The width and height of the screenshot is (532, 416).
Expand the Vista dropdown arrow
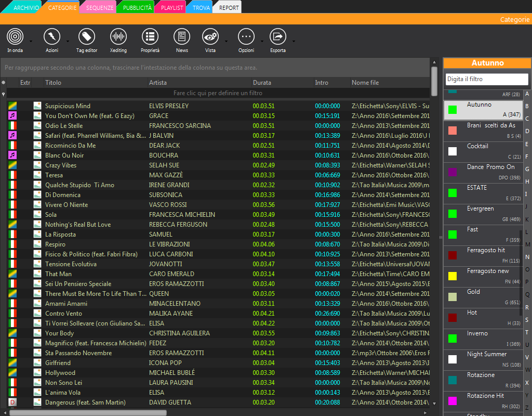pyautogui.click(x=226, y=41)
